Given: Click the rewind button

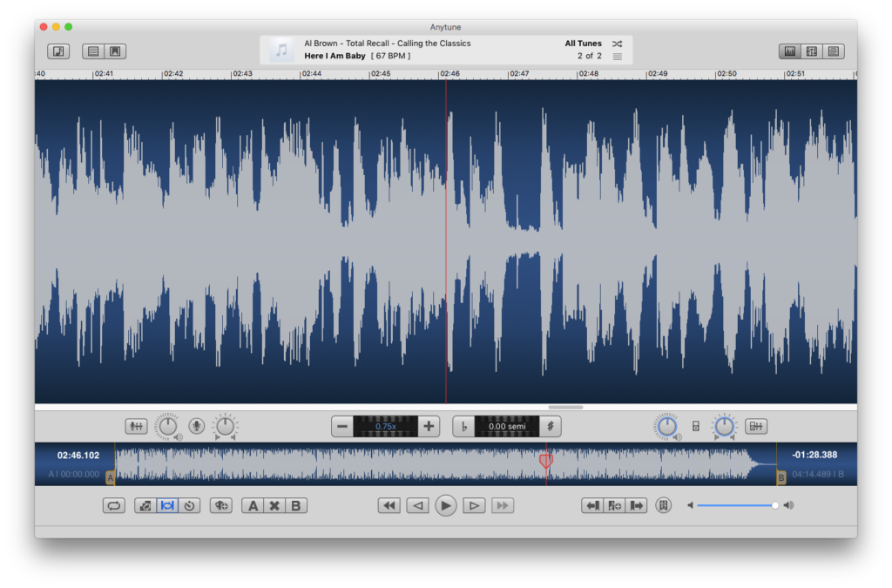Looking at the screenshot, I should (x=389, y=505).
